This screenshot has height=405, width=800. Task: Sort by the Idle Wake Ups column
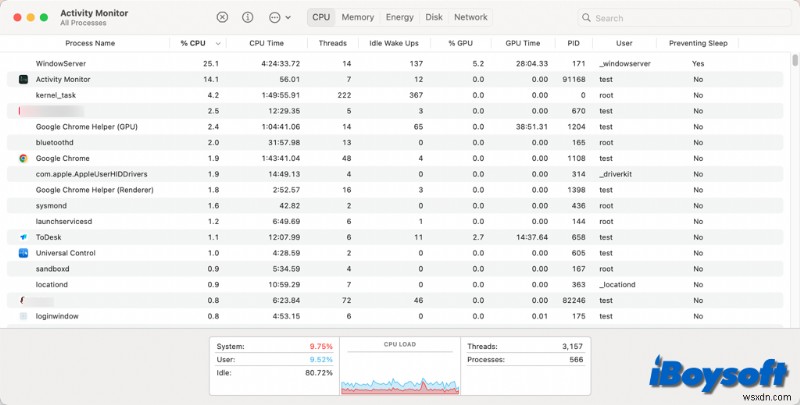click(x=394, y=43)
